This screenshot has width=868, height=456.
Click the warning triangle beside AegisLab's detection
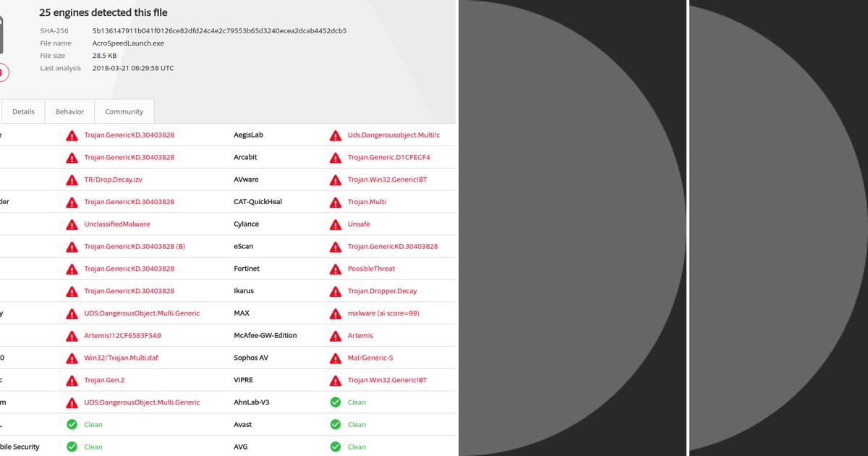[335, 135]
